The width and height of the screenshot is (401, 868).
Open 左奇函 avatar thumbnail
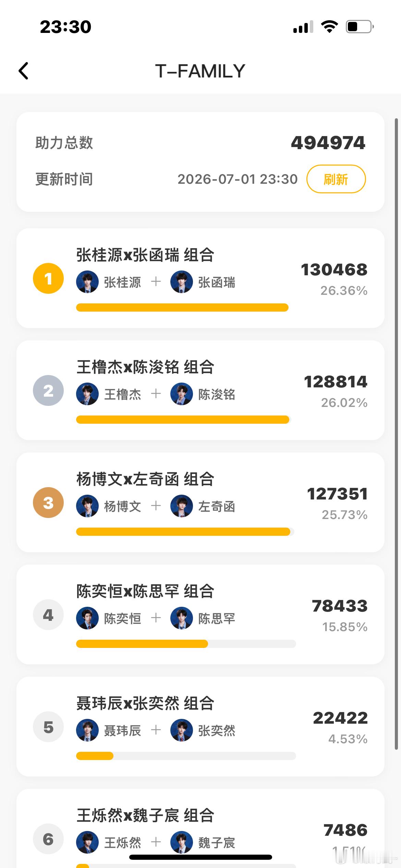182,506
